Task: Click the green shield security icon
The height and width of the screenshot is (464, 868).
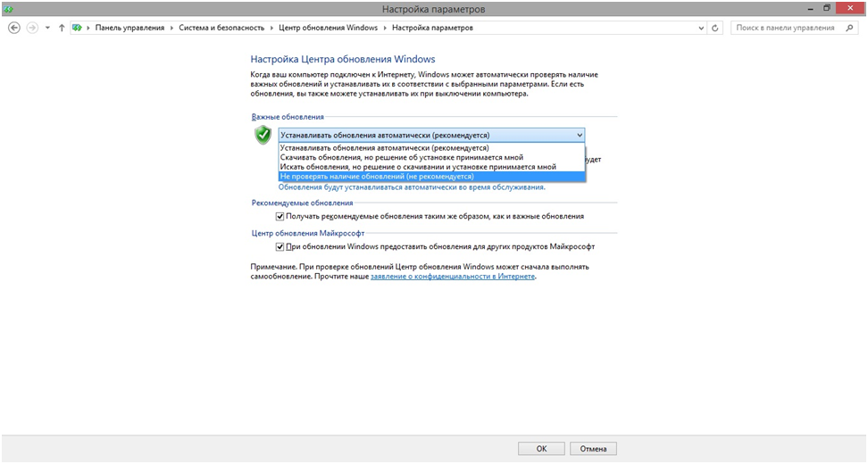Action: pos(263,135)
